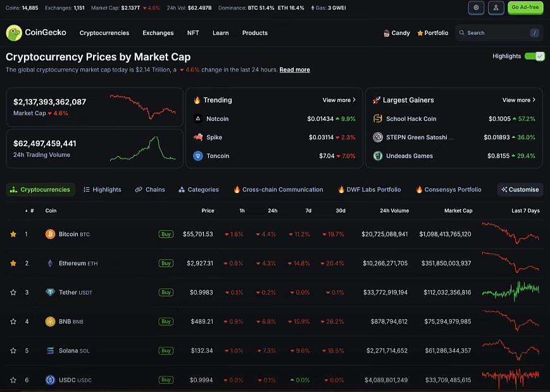Open the user account icon
Screen dimensions: 550x392
[x=496, y=8]
